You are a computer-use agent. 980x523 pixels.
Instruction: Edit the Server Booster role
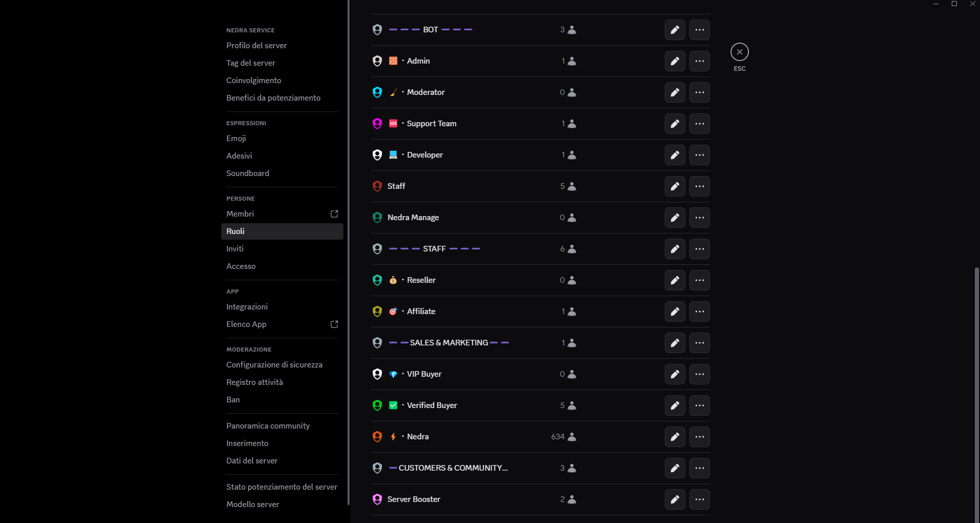pyautogui.click(x=675, y=499)
